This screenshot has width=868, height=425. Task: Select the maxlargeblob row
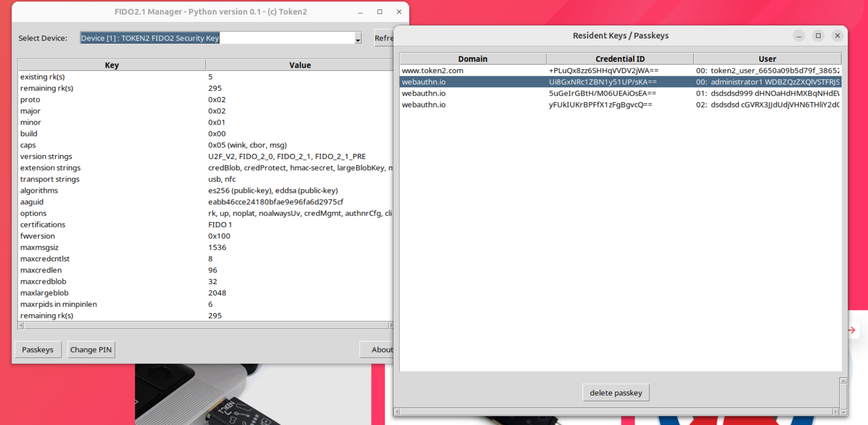[x=206, y=293]
